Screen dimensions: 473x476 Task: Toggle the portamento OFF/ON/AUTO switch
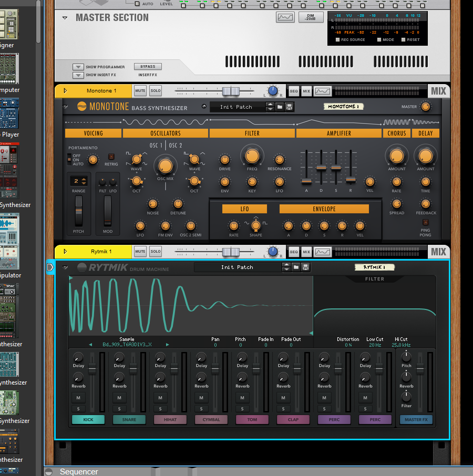click(69, 159)
